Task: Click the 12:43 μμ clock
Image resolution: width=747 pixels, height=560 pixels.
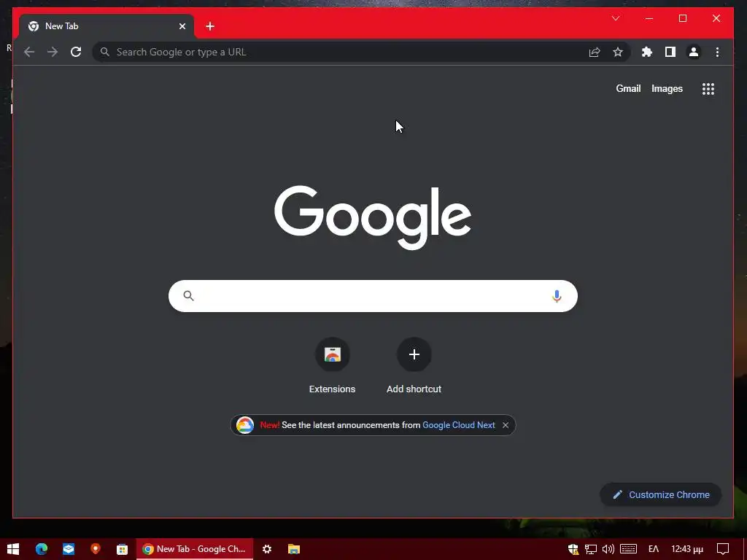Action: point(687,549)
